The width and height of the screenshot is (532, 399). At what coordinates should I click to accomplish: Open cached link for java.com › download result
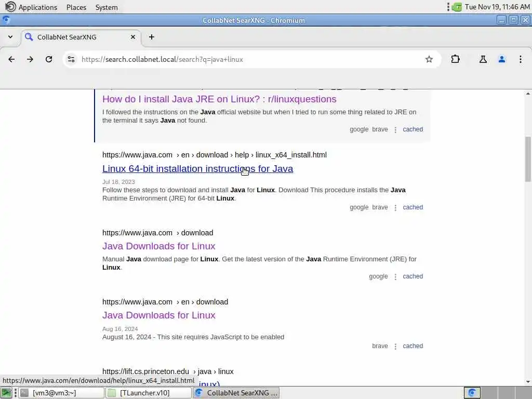point(413,276)
